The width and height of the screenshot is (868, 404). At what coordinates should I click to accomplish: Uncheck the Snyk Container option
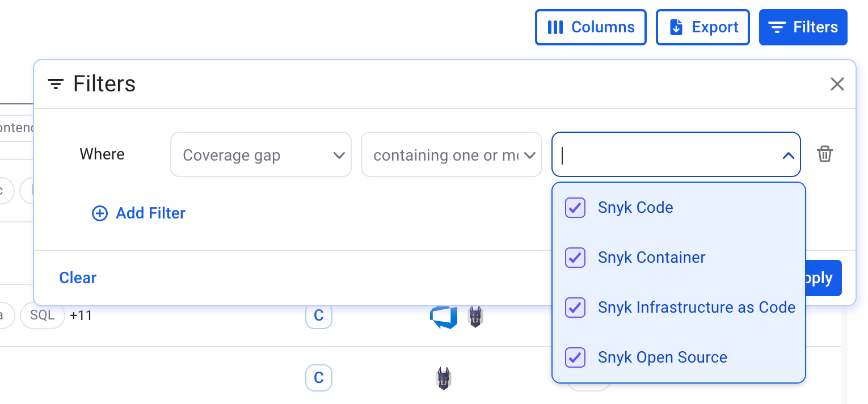pos(575,258)
